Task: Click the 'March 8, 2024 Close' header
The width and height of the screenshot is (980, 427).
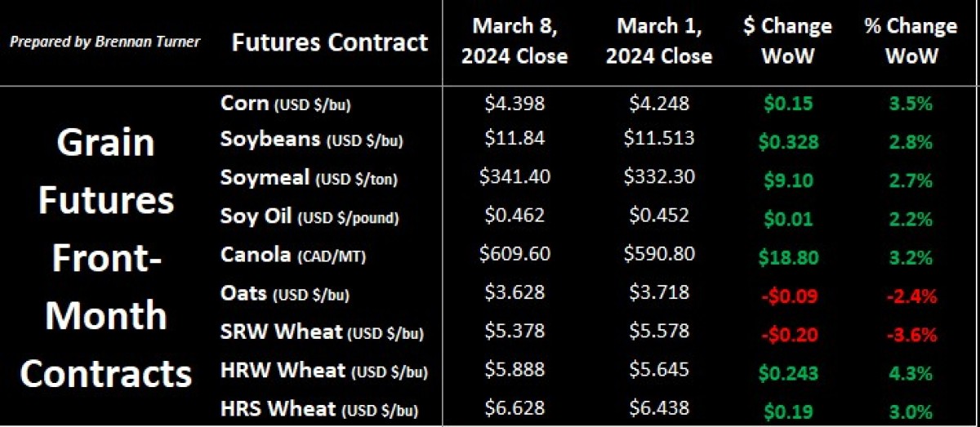Action: click(x=514, y=41)
